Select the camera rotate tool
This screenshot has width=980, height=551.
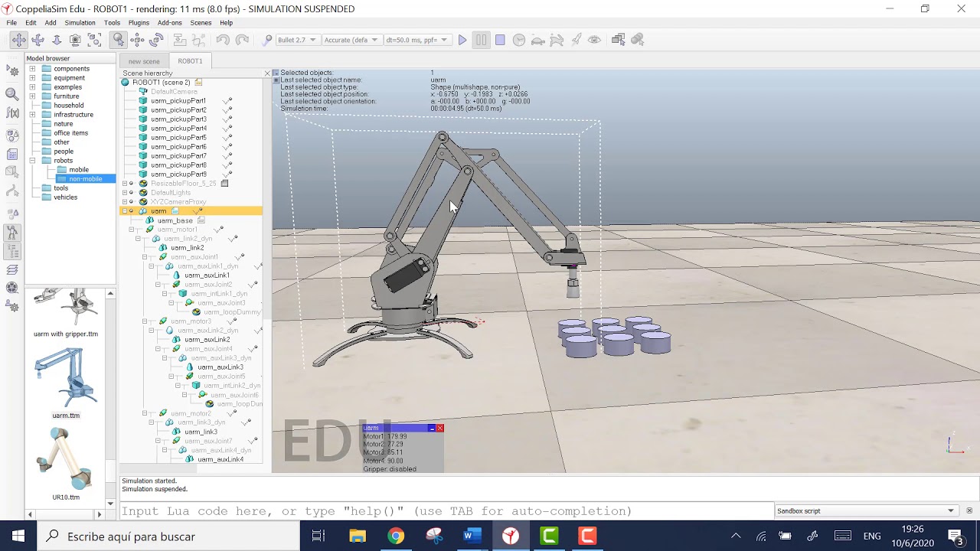(38, 40)
